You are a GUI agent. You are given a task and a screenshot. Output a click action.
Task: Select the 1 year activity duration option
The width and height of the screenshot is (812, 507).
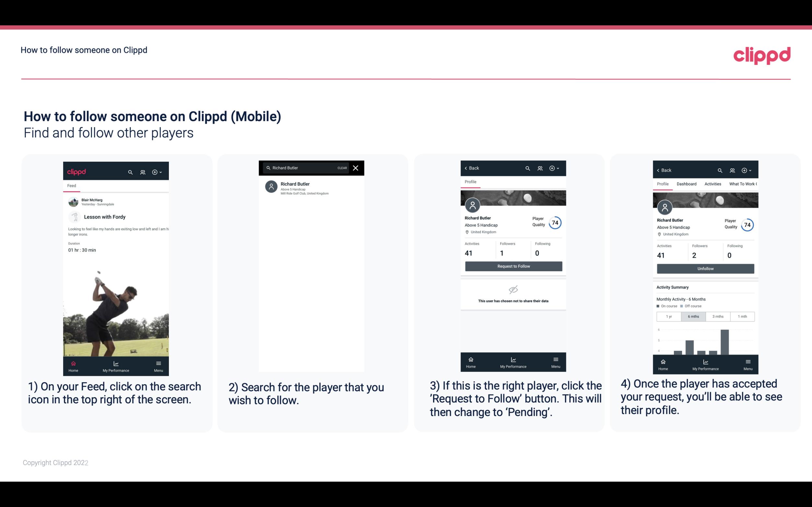668,316
